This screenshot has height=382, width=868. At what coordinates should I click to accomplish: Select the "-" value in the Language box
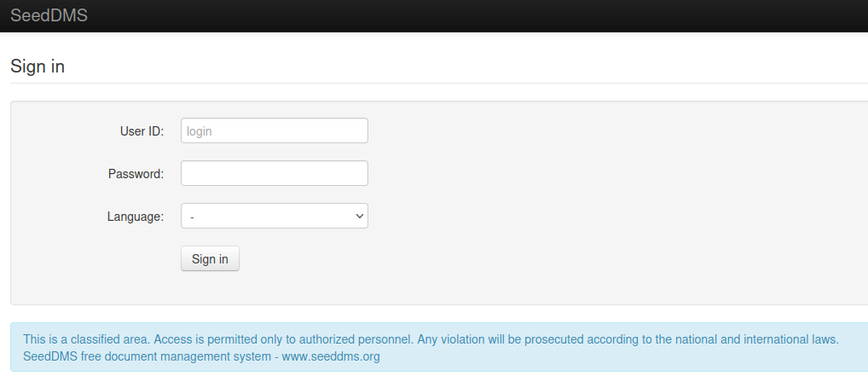pos(193,217)
